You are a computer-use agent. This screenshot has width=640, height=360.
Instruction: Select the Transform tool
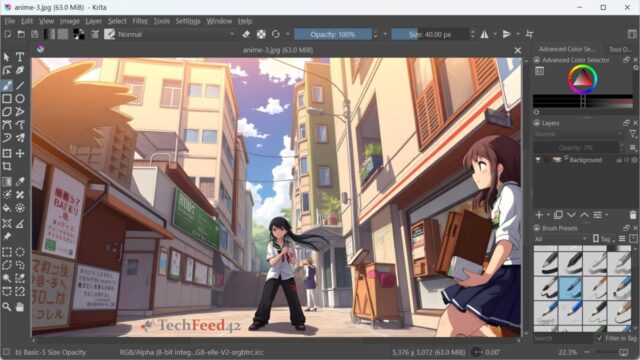7,153
